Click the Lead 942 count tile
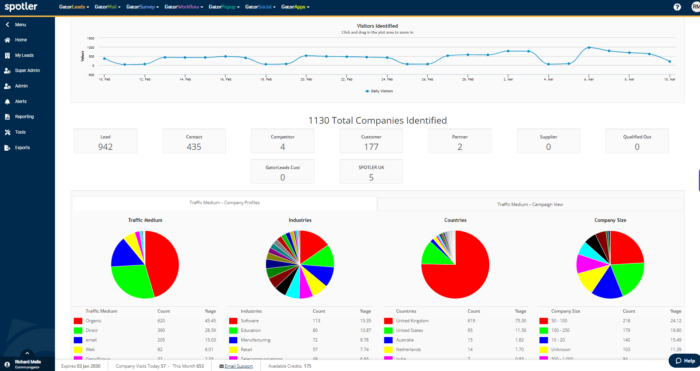 (x=105, y=141)
